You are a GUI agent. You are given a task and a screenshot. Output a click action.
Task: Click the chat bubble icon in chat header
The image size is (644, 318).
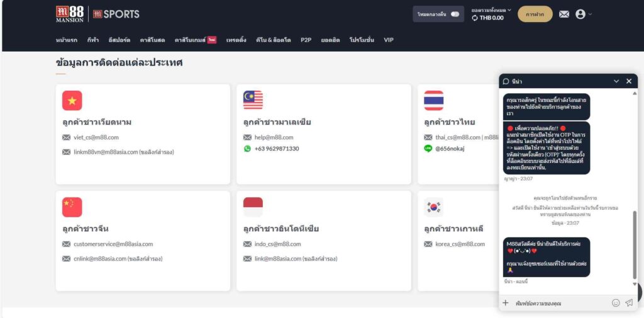coord(506,81)
